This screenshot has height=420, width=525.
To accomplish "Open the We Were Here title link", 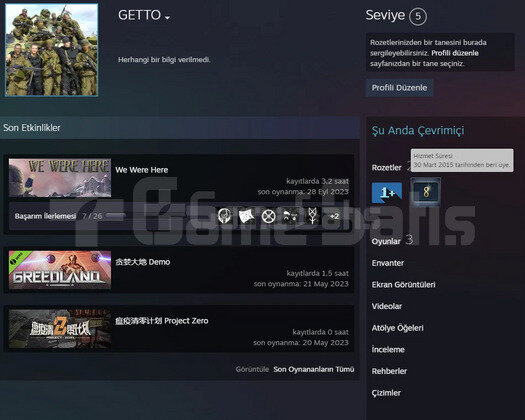I will click(x=142, y=170).
